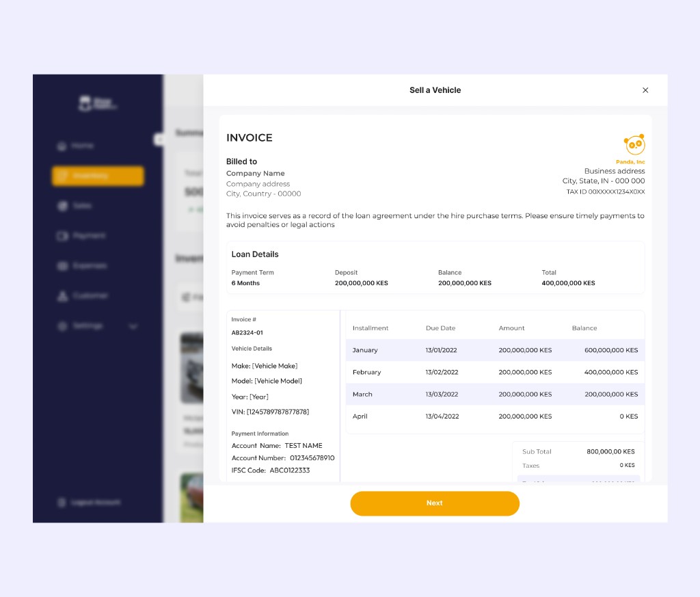Click the Next button
Screen dimensions: 700x597
(435, 503)
